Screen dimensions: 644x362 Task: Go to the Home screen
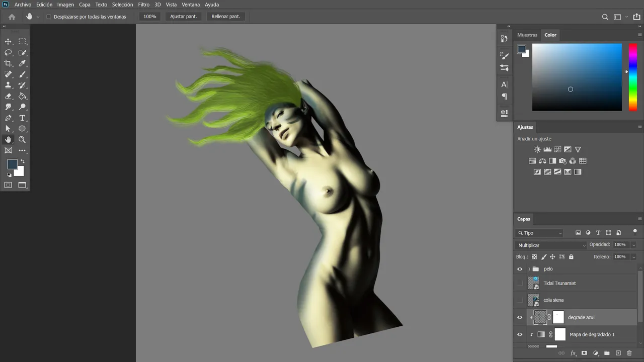pos(12,17)
